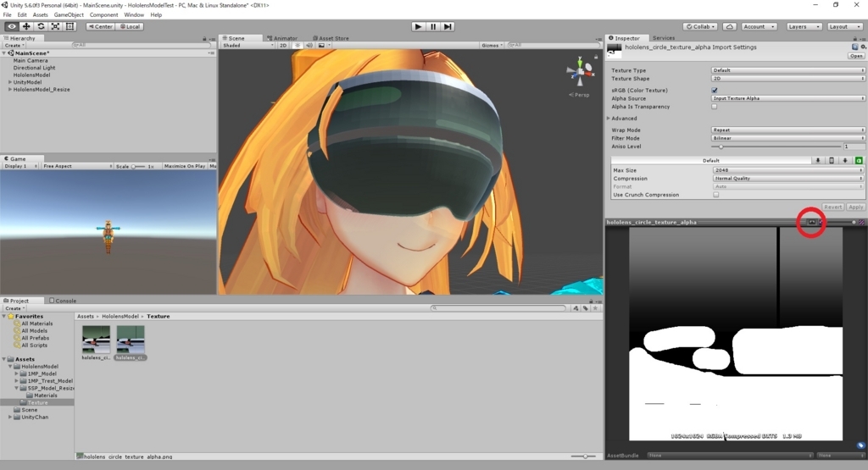
Task: Expand UnityModel in Hierarchy
Action: point(10,82)
